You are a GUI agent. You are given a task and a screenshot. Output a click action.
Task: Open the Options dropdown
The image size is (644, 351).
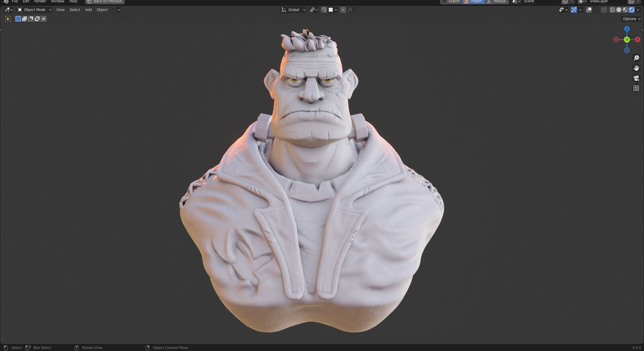tap(632, 19)
